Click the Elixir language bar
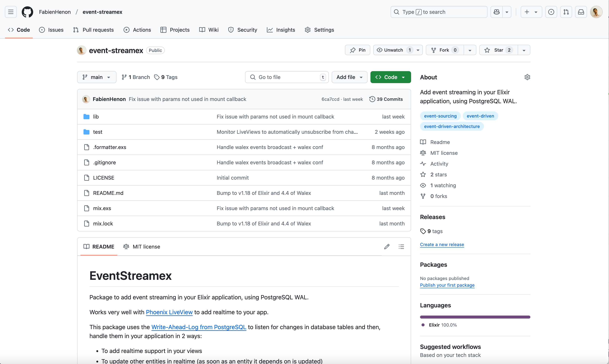 [475, 317]
